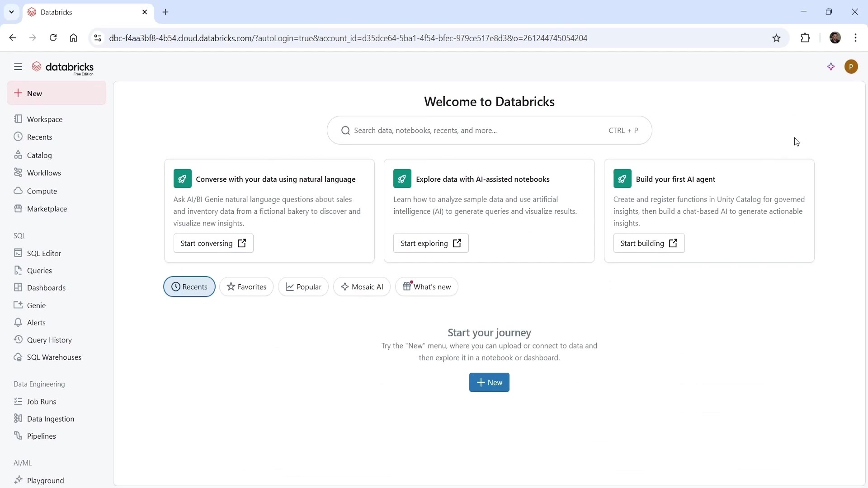Open browser home page
Viewport: 868px width, 488px height.
point(74,38)
